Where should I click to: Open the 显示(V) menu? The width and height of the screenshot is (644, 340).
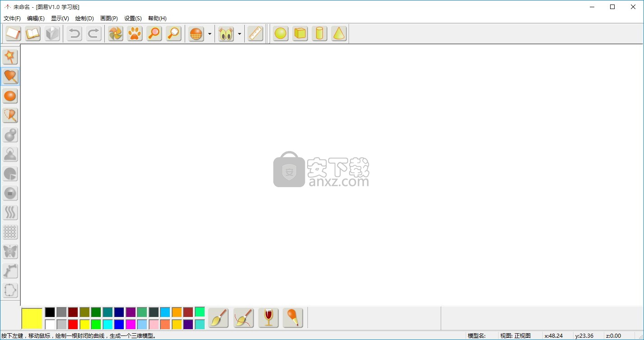click(60, 19)
